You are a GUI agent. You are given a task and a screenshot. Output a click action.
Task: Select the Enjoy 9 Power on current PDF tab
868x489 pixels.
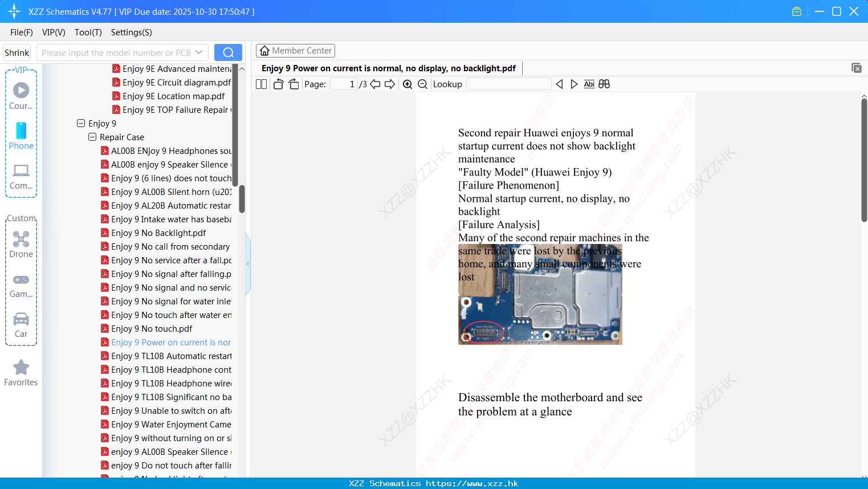pos(389,68)
